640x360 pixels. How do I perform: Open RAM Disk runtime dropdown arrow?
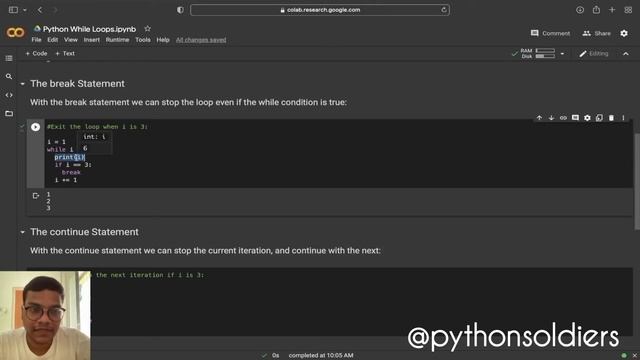pos(562,53)
